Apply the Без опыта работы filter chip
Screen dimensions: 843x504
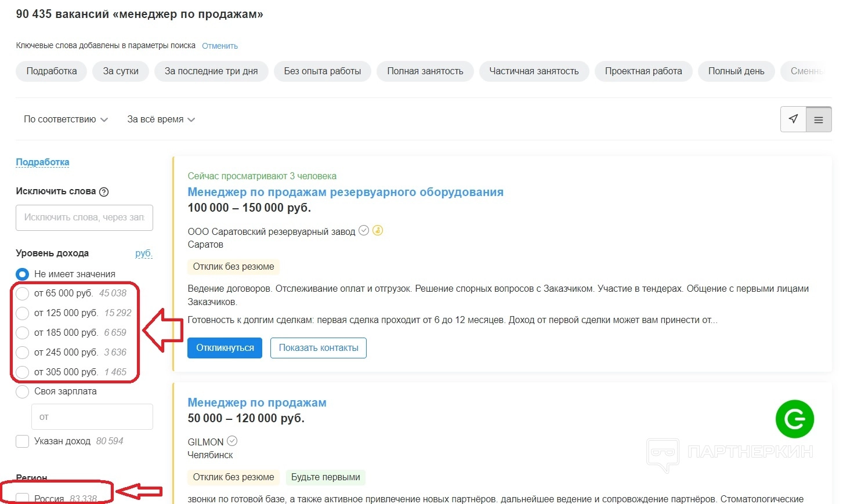point(322,71)
